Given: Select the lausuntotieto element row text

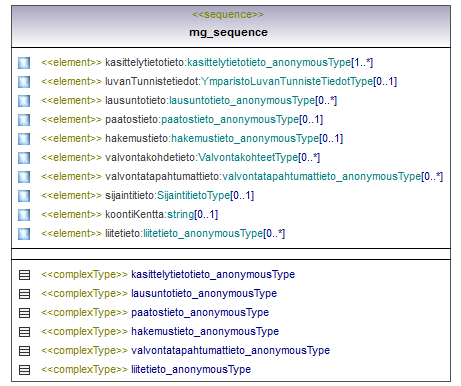Looking at the screenshot, I should [189, 101].
